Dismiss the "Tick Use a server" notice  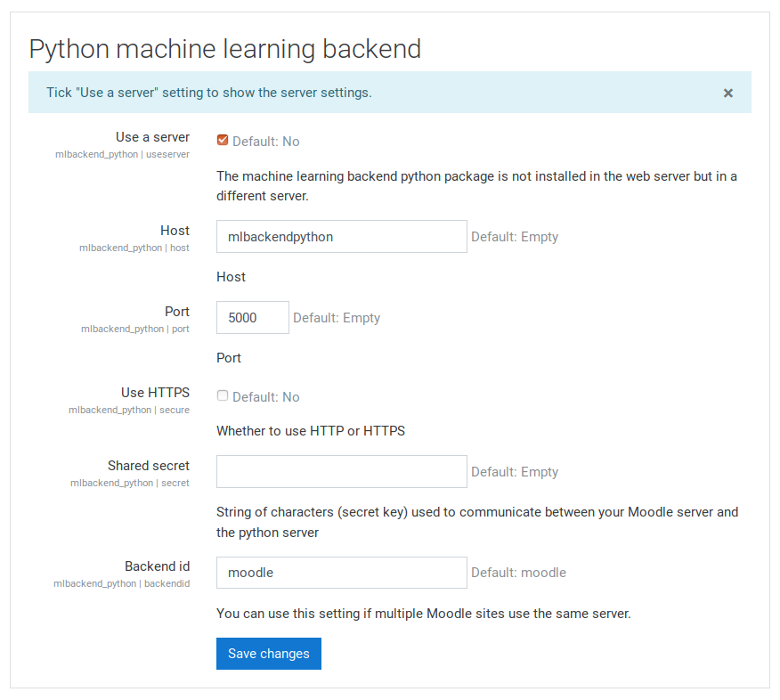pyautogui.click(x=727, y=93)
